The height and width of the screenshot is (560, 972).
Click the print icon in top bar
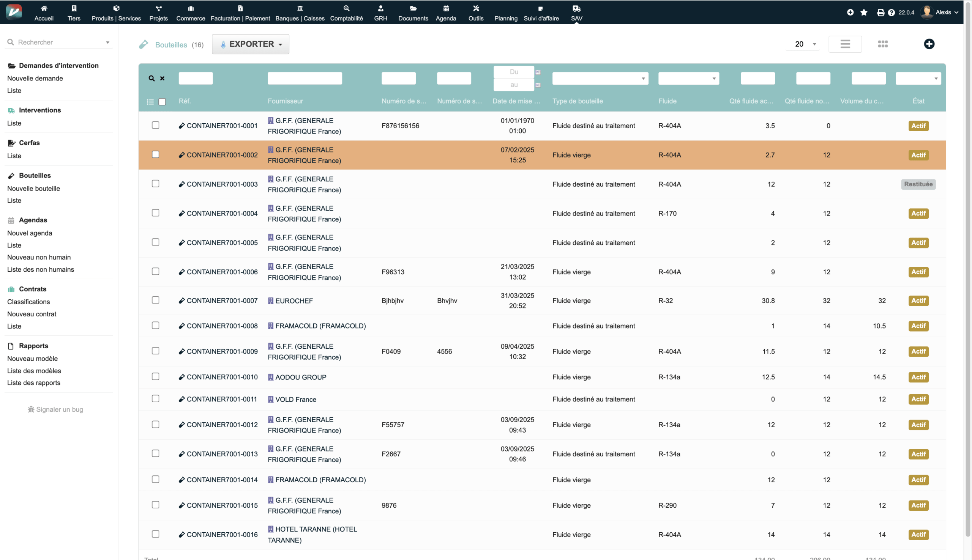880,12
